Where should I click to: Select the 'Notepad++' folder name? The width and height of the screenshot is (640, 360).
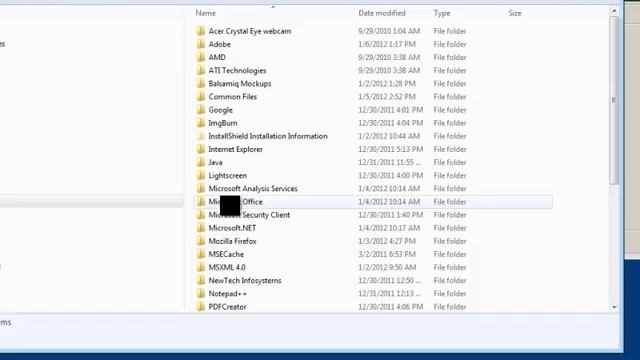[228, 293]
